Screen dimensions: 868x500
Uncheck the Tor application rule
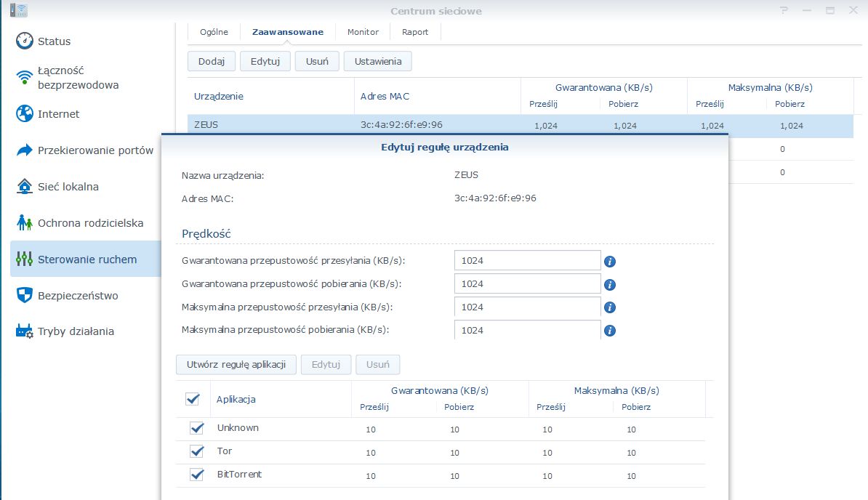click(196, 451)
